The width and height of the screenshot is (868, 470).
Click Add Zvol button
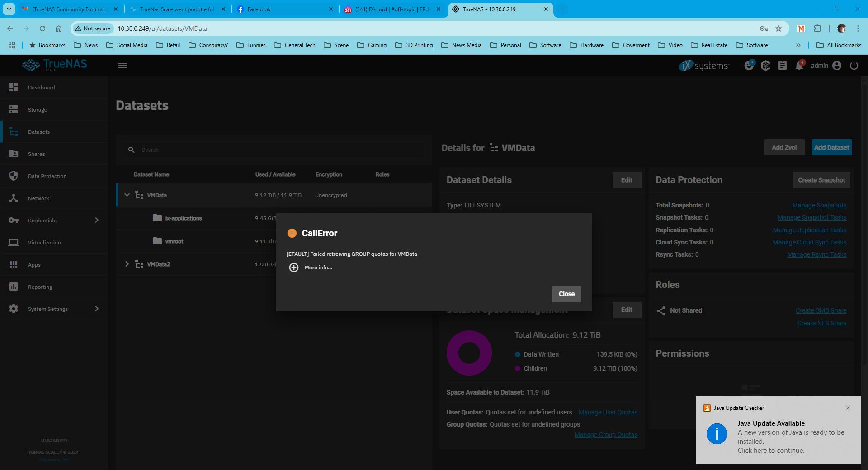coord(784,147)
